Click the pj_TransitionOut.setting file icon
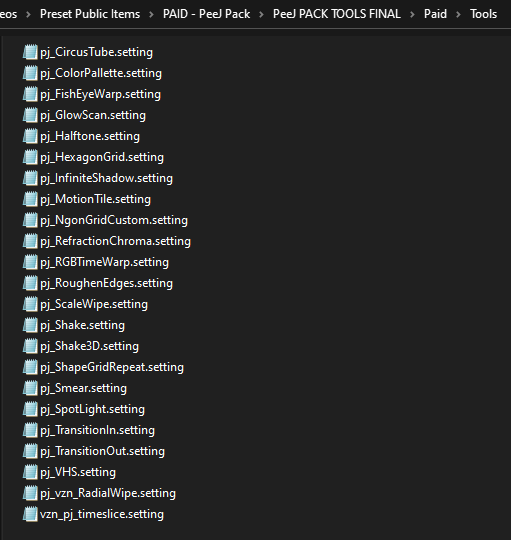Screen dimensions: 511x540 30,451
